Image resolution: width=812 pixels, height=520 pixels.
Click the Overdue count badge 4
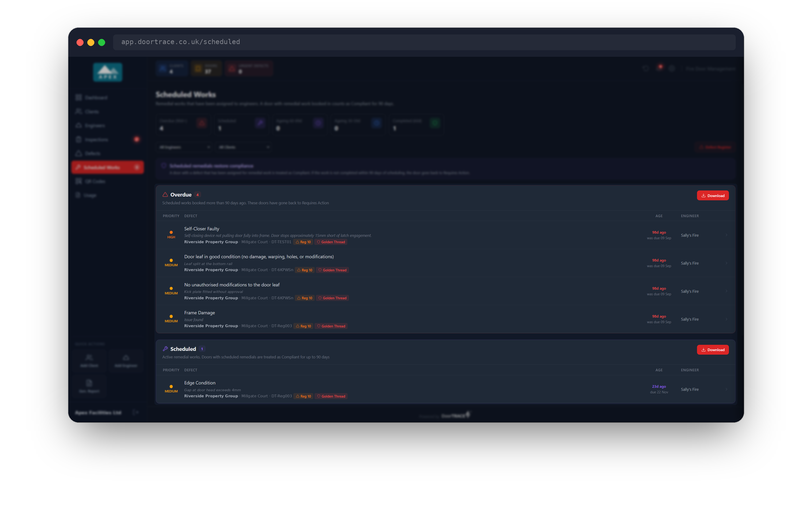tap(198, 195)
